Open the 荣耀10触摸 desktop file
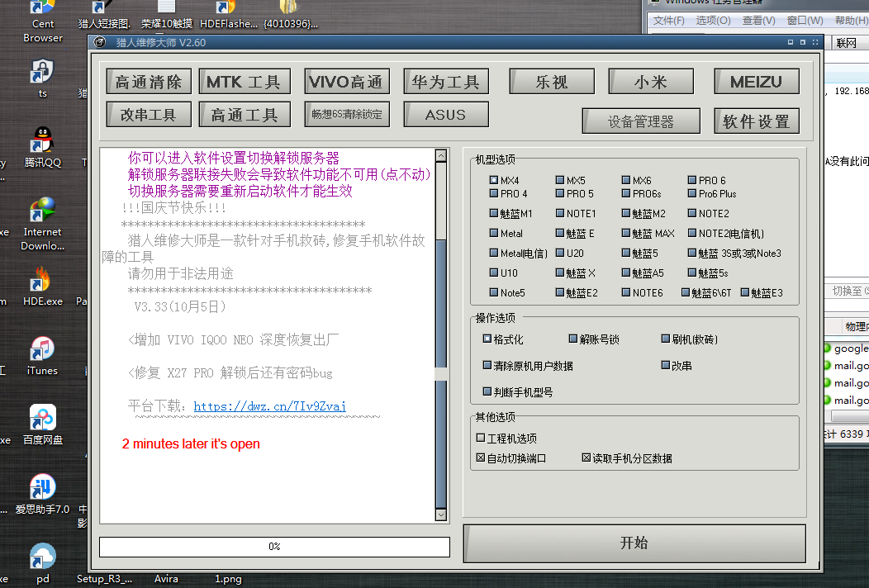 tap(167, 16)
